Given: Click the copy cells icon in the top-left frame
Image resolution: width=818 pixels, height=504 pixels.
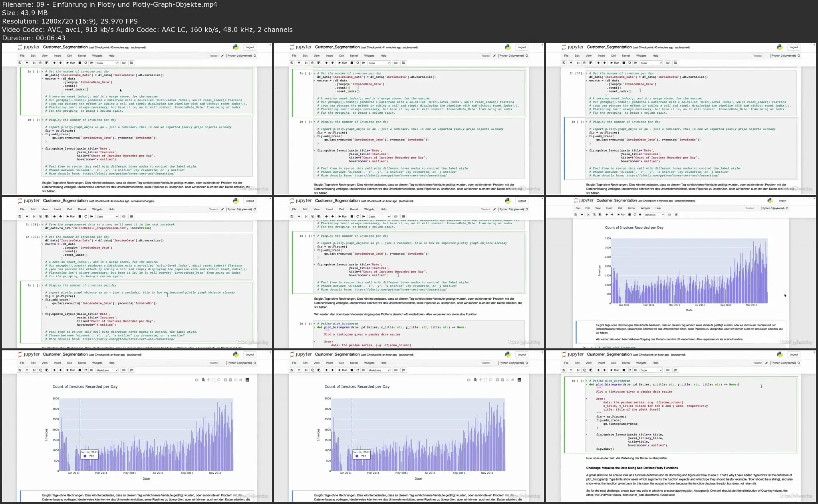Looking at the screenshot, I should point(41,63).
